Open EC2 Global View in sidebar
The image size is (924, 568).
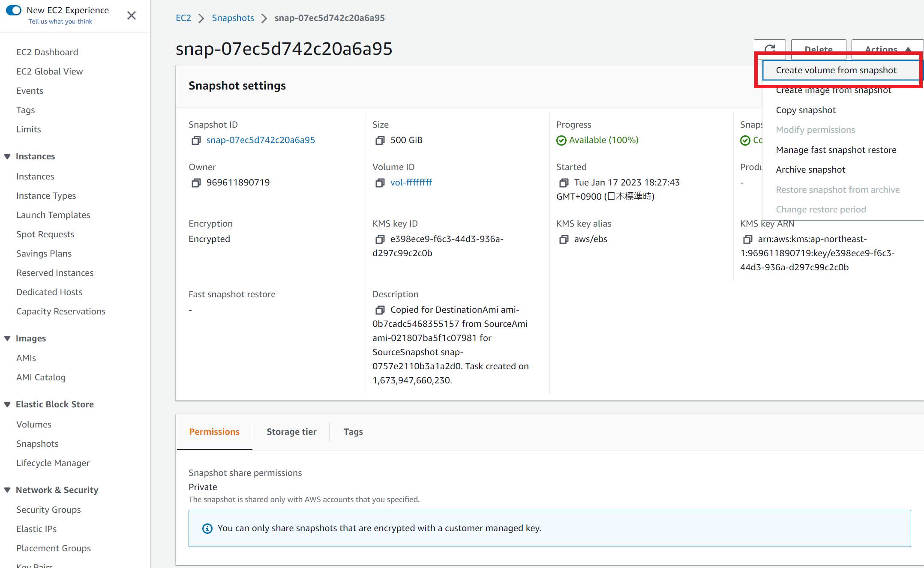click(x=50, y=72)
